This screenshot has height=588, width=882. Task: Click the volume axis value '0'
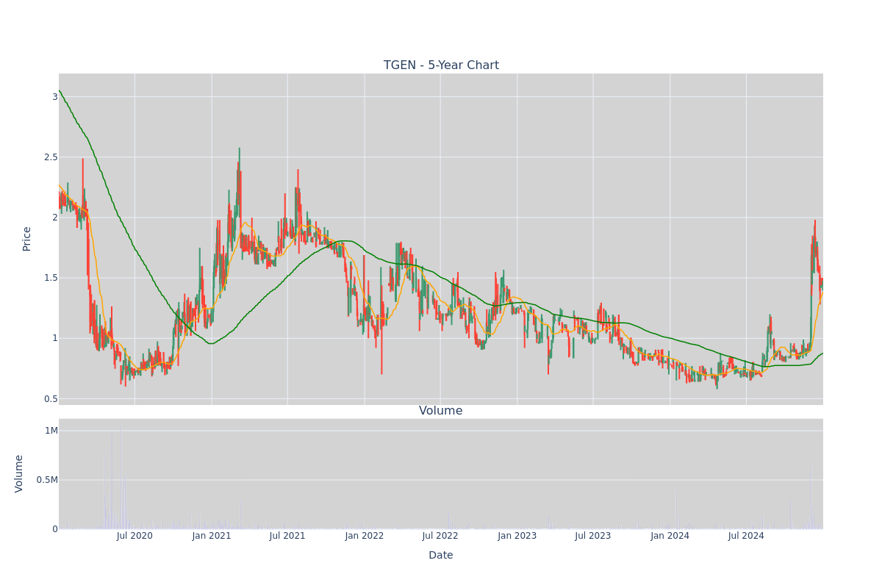[54, 529]
